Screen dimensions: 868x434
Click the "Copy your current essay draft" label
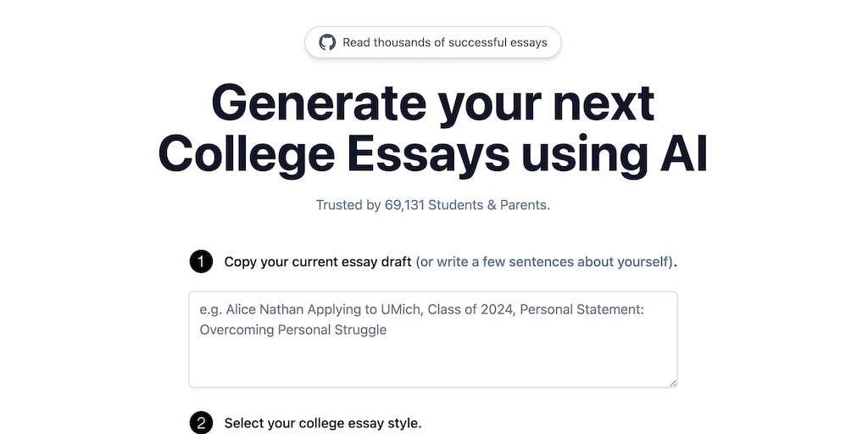[318, 262]
